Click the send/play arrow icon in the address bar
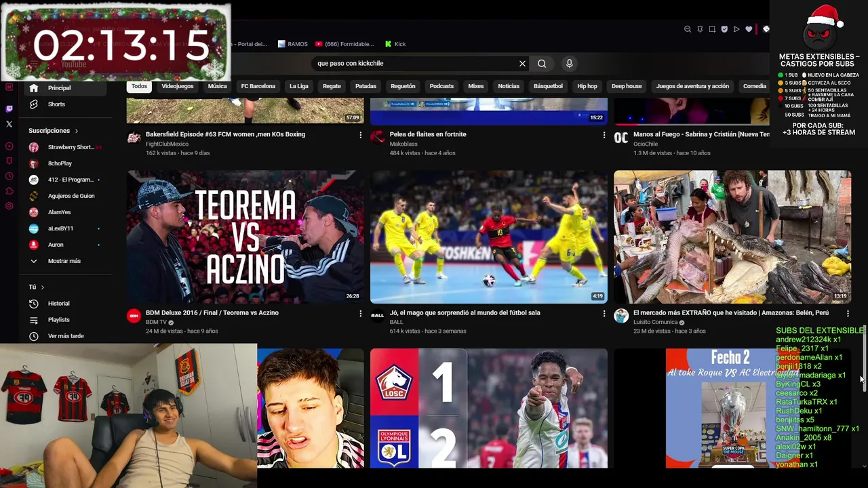 tap(736, 29)
